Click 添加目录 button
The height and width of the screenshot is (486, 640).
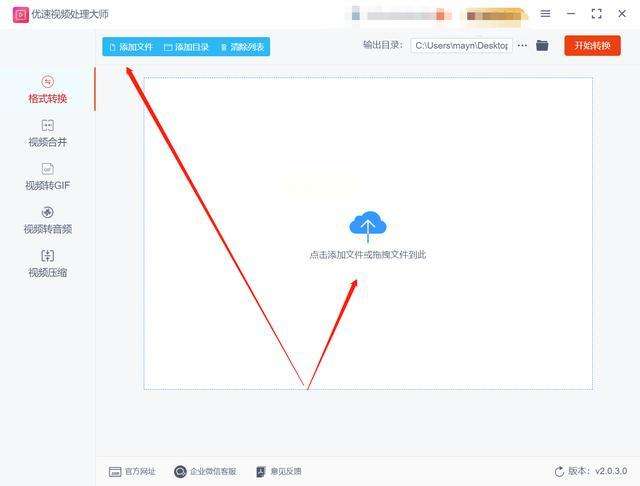186,47
